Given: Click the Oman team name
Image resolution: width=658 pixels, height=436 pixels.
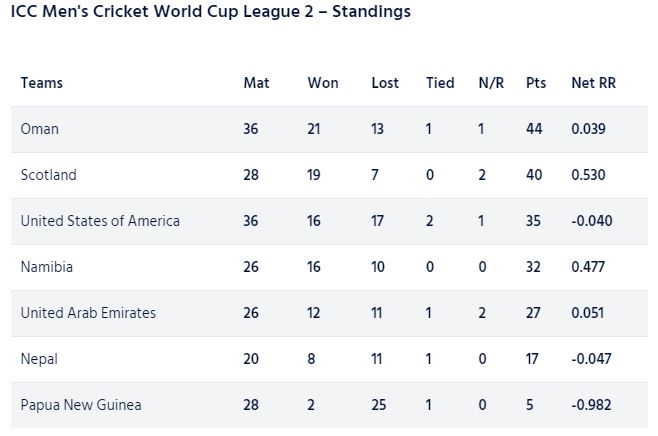Looking at the screenshot, I should coord(39,129).
